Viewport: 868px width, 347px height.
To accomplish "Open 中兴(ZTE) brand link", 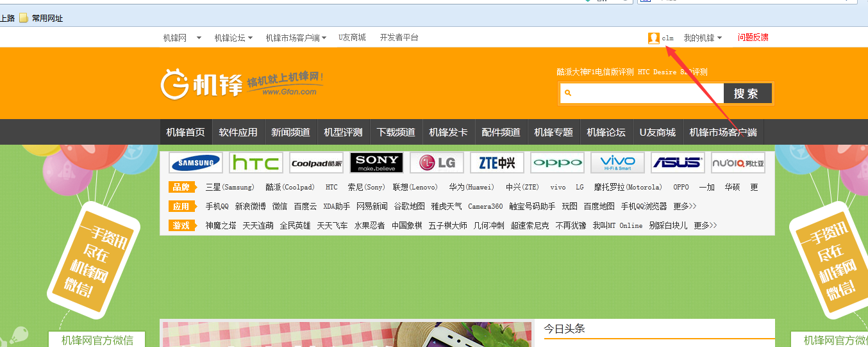I will 522,187.
